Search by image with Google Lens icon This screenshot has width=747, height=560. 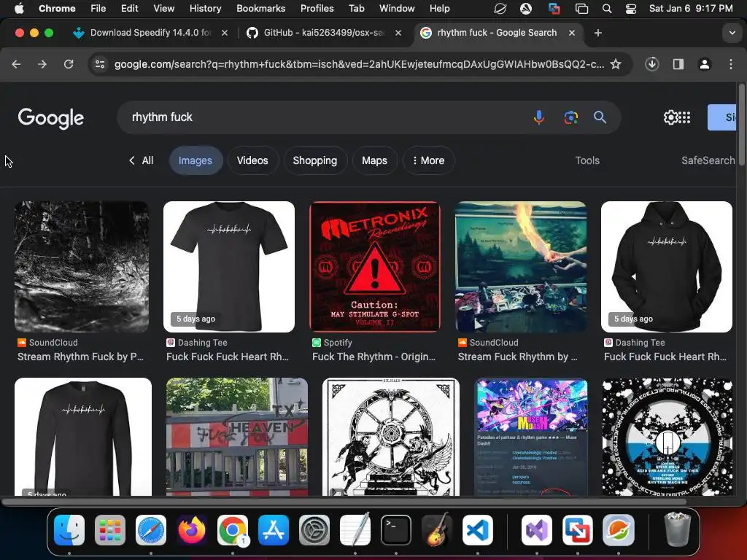(570, 117)
